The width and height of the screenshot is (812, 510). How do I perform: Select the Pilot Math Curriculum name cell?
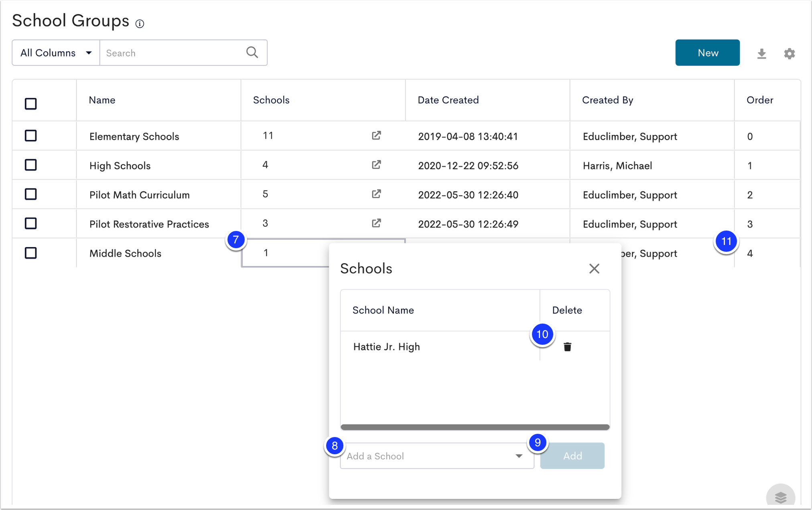pos(158,194)
